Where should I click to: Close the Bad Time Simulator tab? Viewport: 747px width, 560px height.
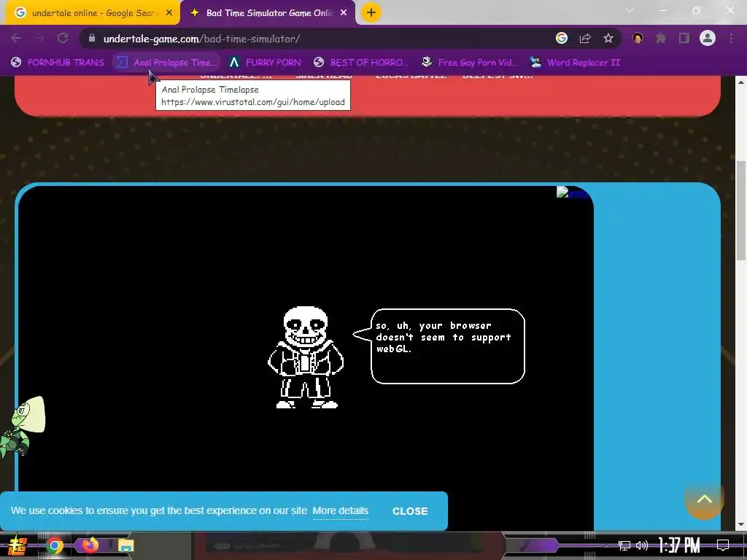[x=344, y=13]
